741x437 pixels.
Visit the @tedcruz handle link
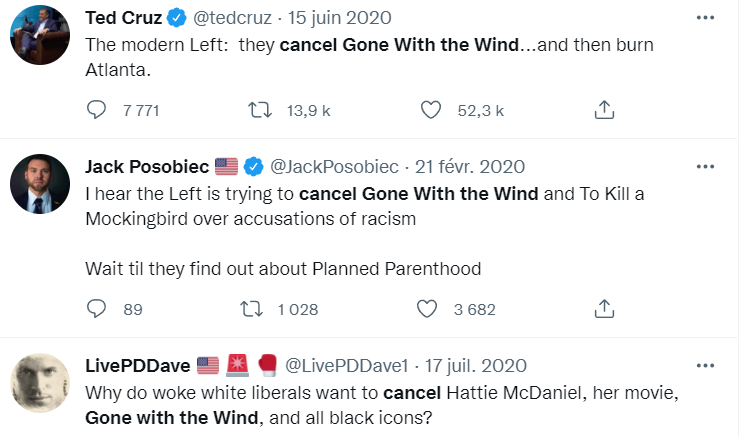click(232, 18)
